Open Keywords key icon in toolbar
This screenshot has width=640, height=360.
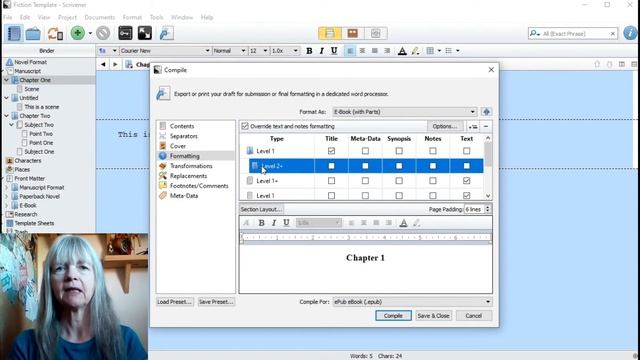tap(125, 33)
